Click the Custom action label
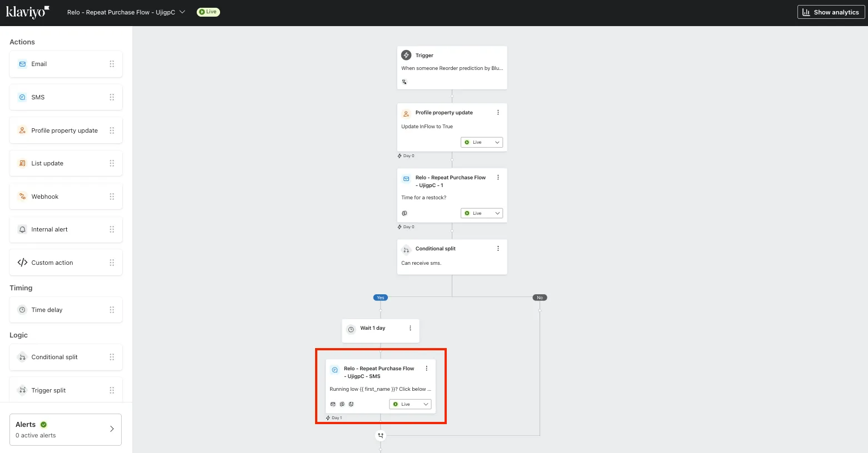This screenshot has height=453, width=868. (x=52, y=263)
